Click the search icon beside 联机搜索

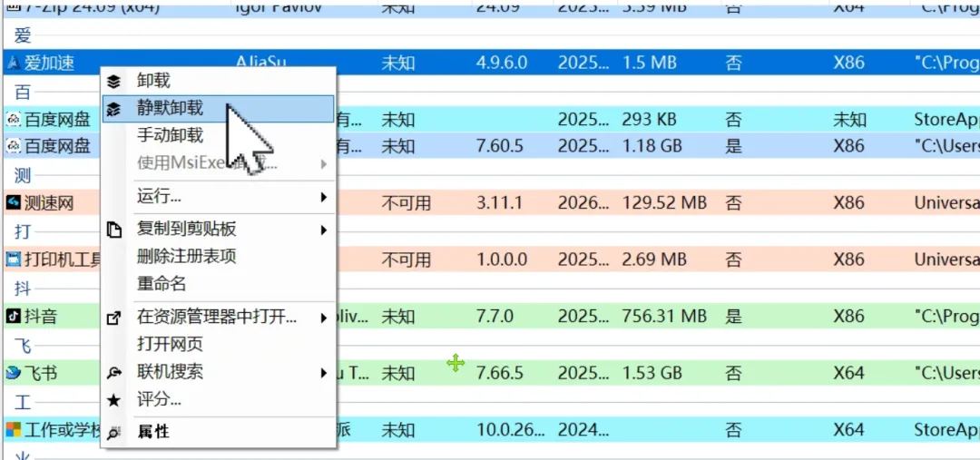pyautogui.click(x=113, y=373)
